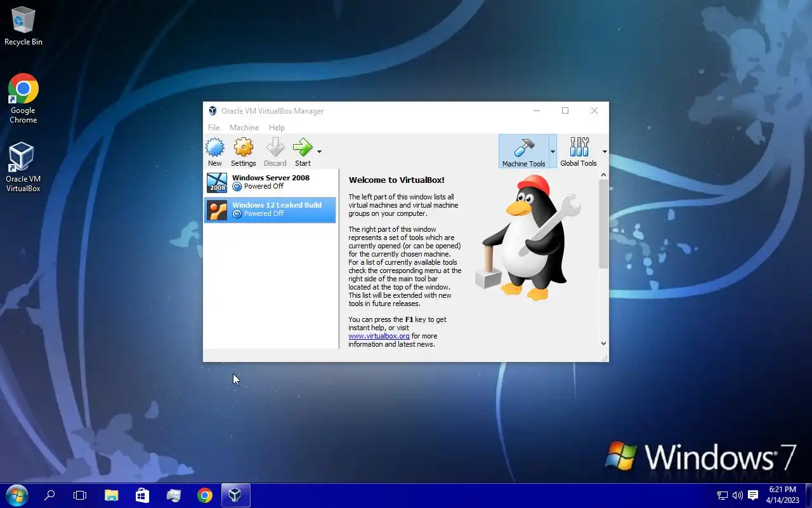Click the Welcome to VirtualBox! heading
Viewport: 812px width, 508px height.
click(396, 180)
